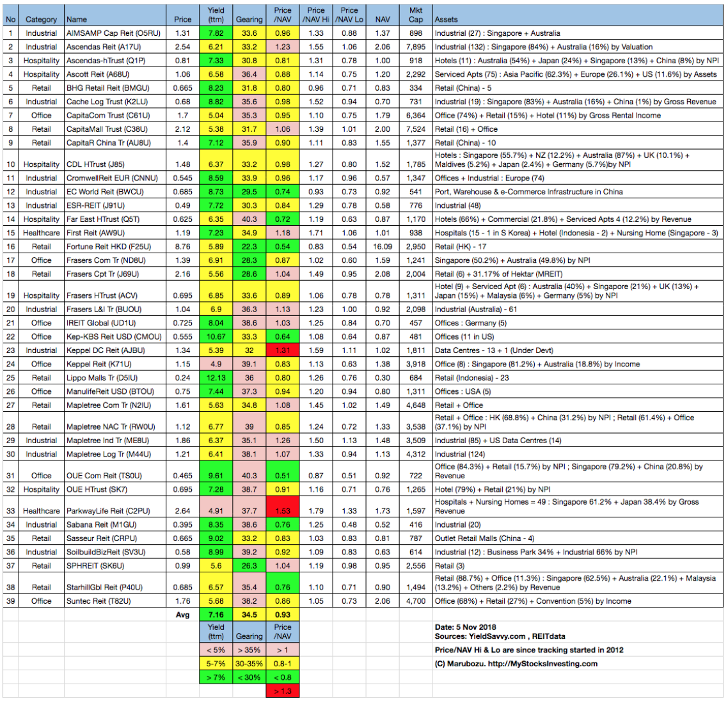728x706 pixels.
Task: Click the average yield 7.16 cell
Action: (x=216, y=615)
